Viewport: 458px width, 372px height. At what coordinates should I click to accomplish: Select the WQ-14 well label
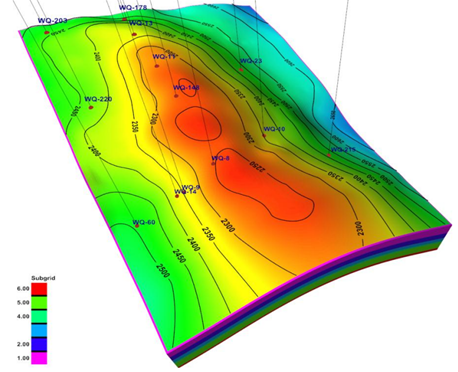click(185, 192)
